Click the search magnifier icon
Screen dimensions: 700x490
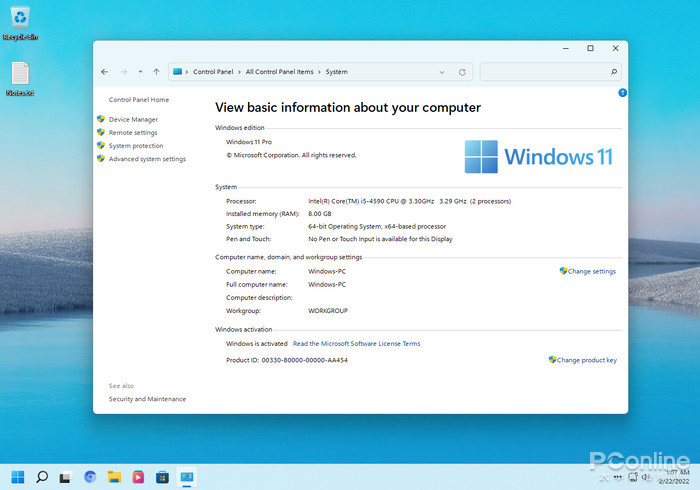click(614, 72)
